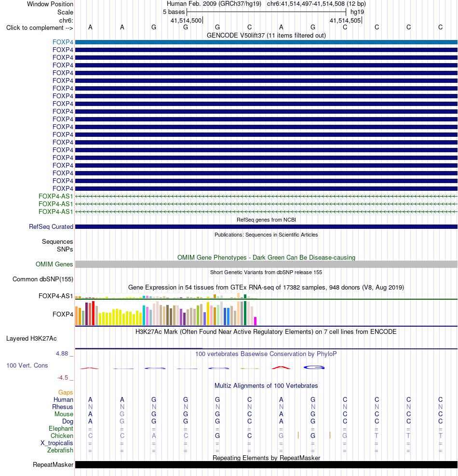Open the GTEx Gene Expression track title

pos(266,287)
